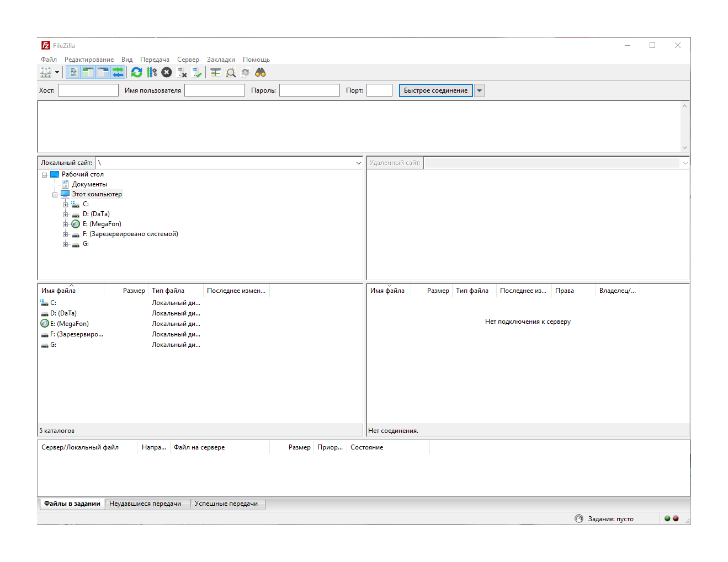Sort remote list by Права column
Image resolution: width=728 pixels, height=562 pixels.
[x=573, y=291]
